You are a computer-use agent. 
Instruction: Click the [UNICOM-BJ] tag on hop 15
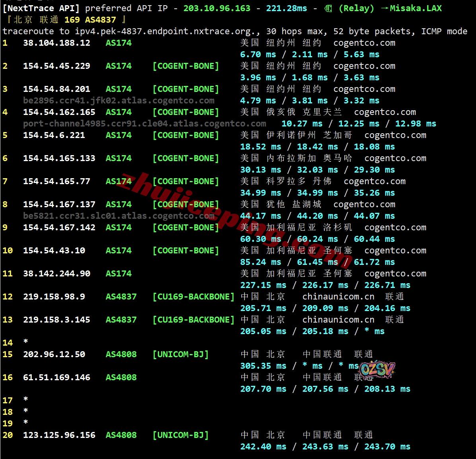coord(181,354)
